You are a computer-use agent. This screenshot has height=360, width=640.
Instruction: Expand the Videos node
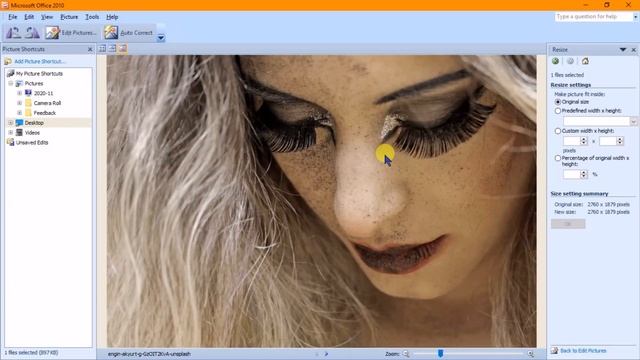(11, 132)
